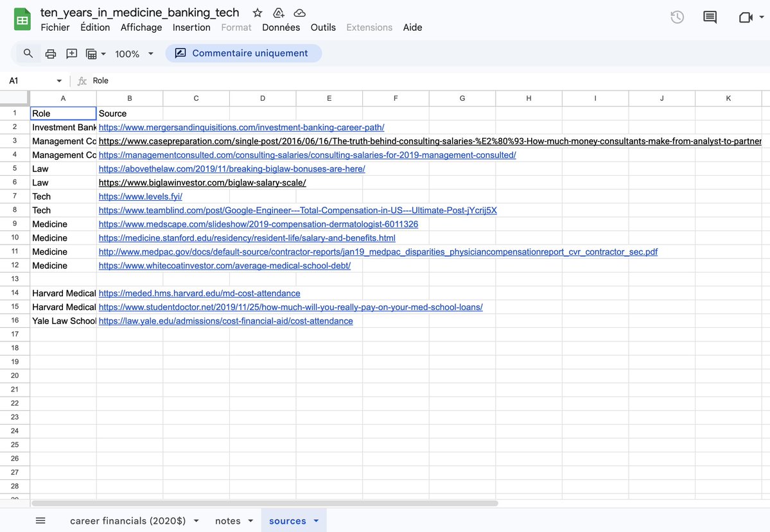
Task: Select the Investment Bank cell
Action: [x=63, y=128]
